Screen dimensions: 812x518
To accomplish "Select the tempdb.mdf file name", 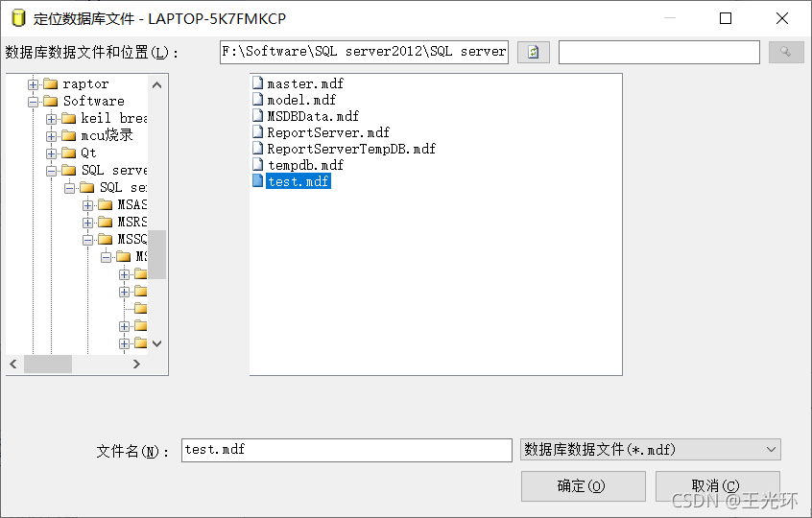I will 305,165.
